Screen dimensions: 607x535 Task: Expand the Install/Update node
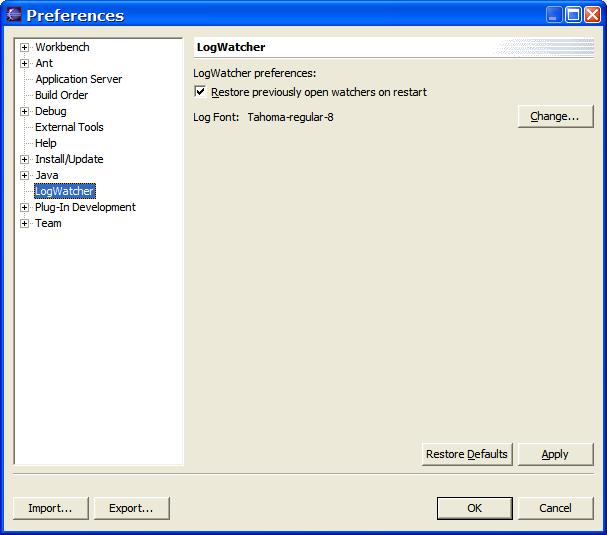[x=25, y=159]
